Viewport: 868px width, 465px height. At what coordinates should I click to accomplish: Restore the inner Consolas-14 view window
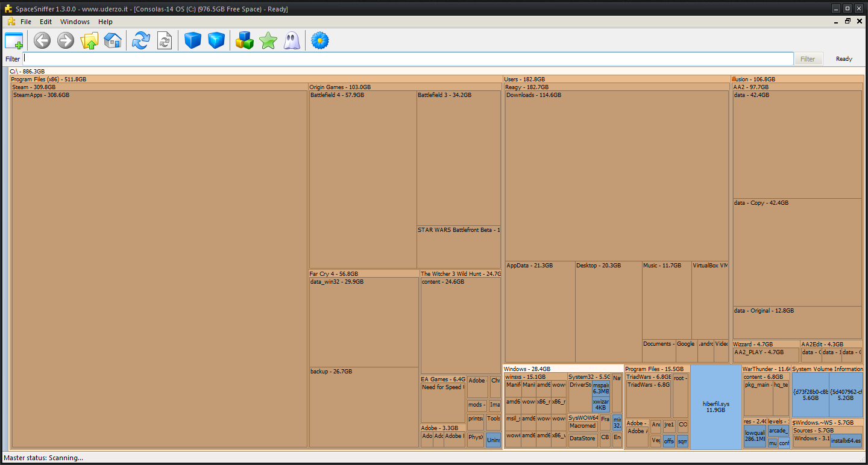pyautogui.click(x=848, y=21)
